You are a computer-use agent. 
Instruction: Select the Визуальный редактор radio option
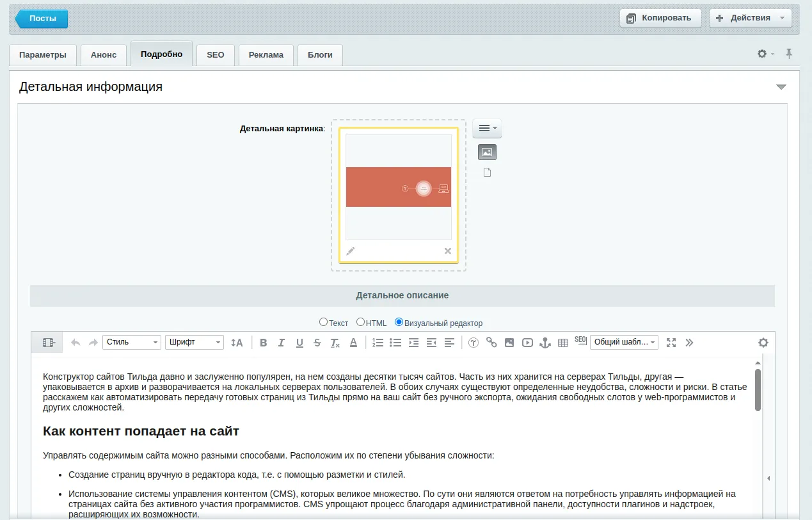[x=399, y=322]
